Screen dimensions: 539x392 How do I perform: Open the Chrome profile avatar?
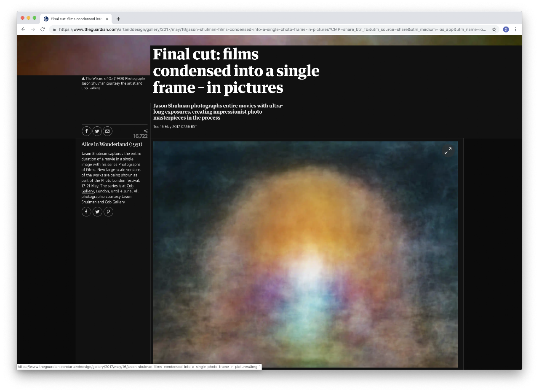tap(506, 29)
